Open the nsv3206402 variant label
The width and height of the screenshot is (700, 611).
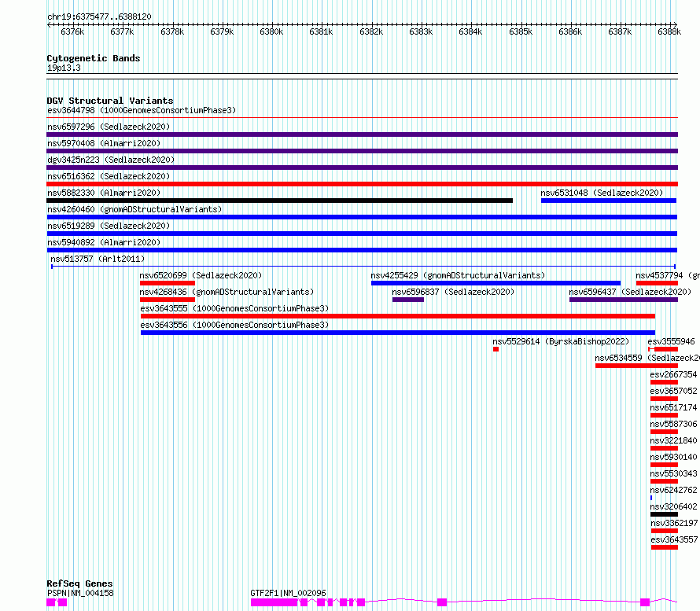click(673, 506)
